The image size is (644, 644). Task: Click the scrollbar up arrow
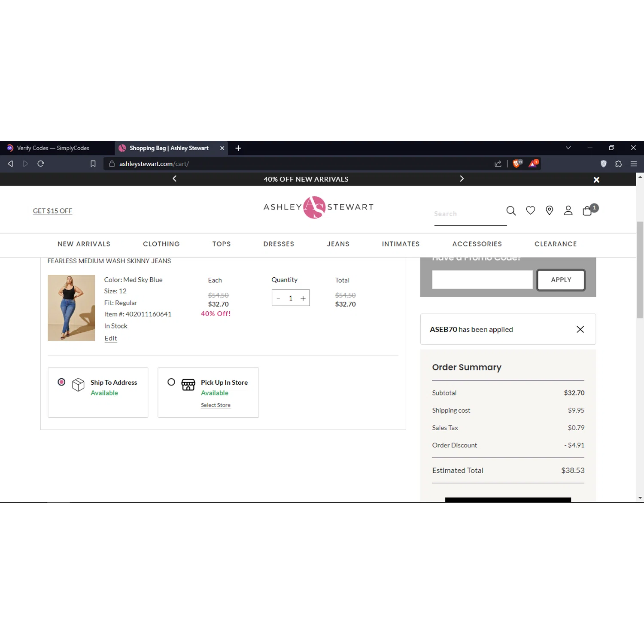[x=640, y=176]
